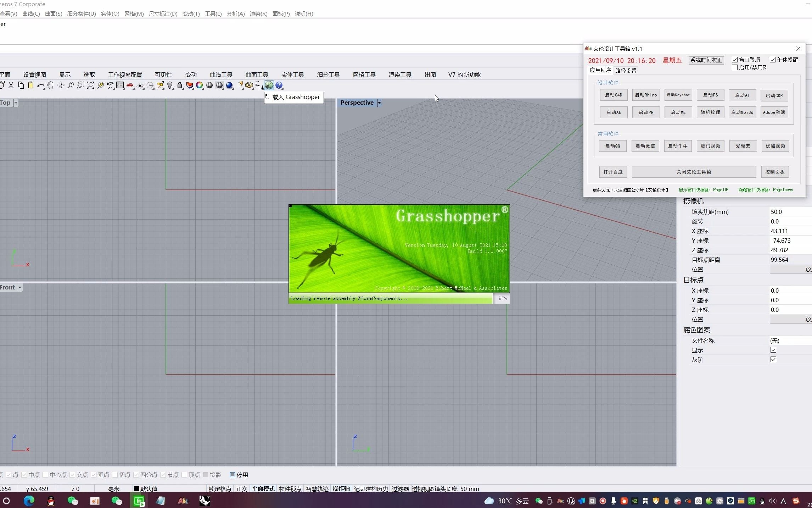The height and width of the screenshot is (508, 812).
Task: Expand the Top viewport dropdown arrow
Action: coord(15,103)
